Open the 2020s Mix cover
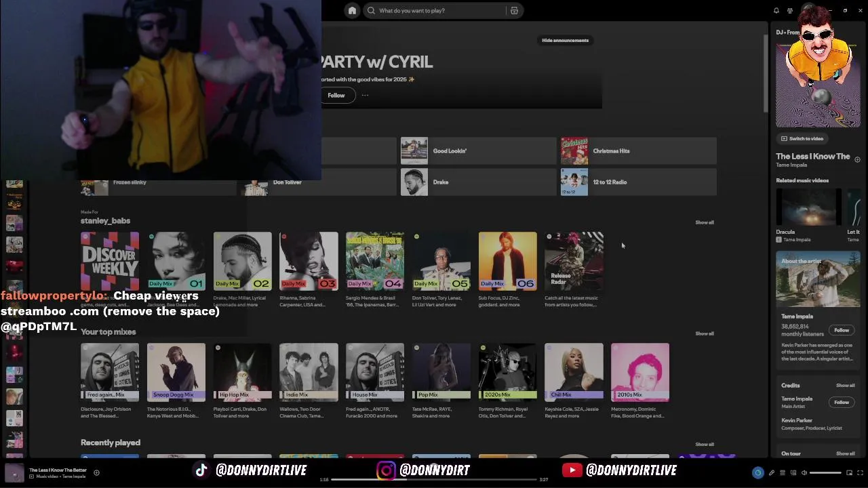The height and width of the screenshot is (488, 868). pyautogui.click(x=507, y=372)
